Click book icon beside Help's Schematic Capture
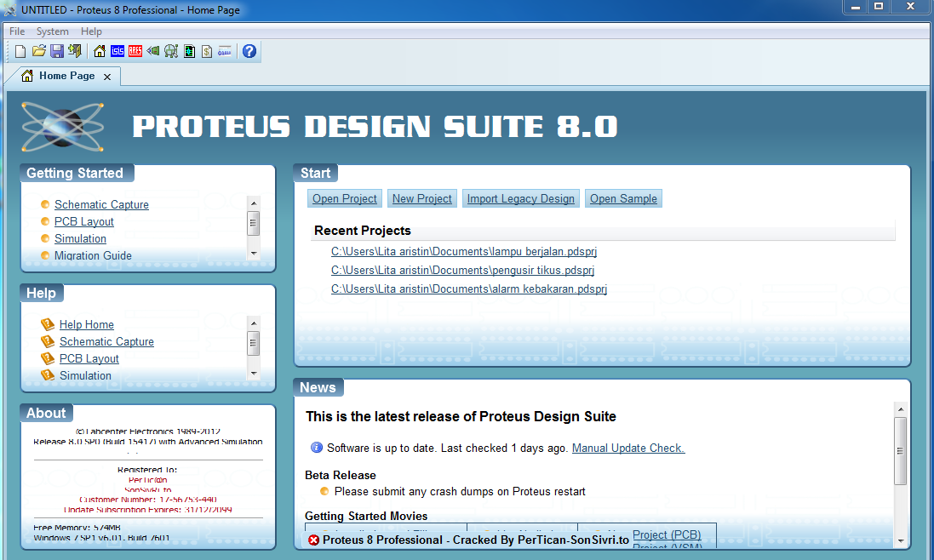 click(48, 341)
